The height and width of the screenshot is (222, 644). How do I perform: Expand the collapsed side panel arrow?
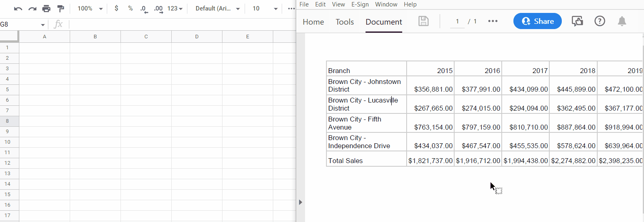click(300, 202)
